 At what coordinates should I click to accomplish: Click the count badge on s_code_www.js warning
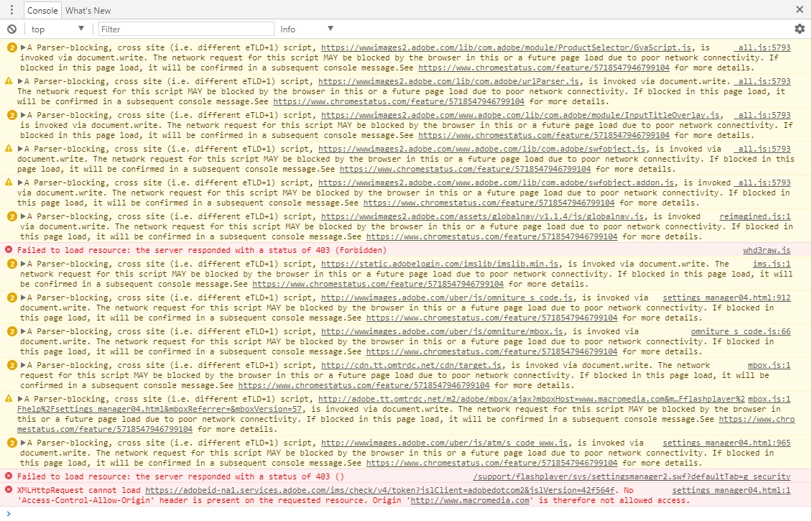coord(12,443)
